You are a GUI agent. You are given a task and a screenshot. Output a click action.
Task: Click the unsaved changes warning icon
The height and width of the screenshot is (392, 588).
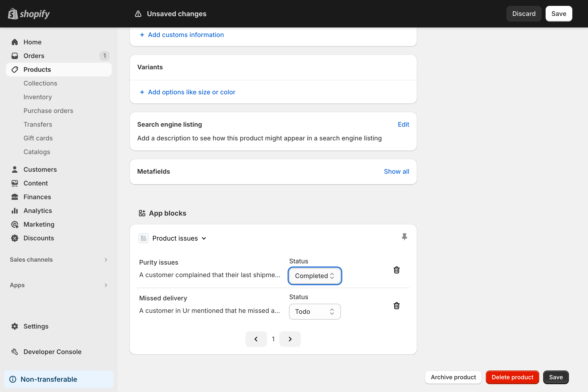click(138, 14)
